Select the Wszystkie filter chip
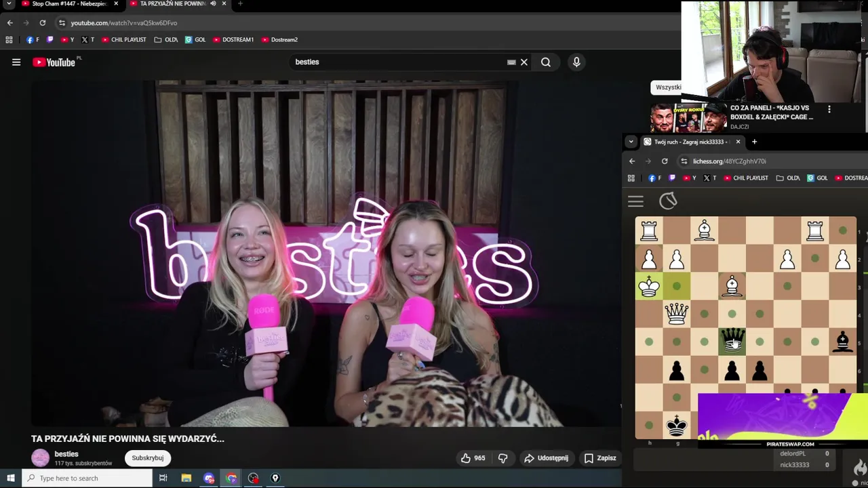 point(668,87)
